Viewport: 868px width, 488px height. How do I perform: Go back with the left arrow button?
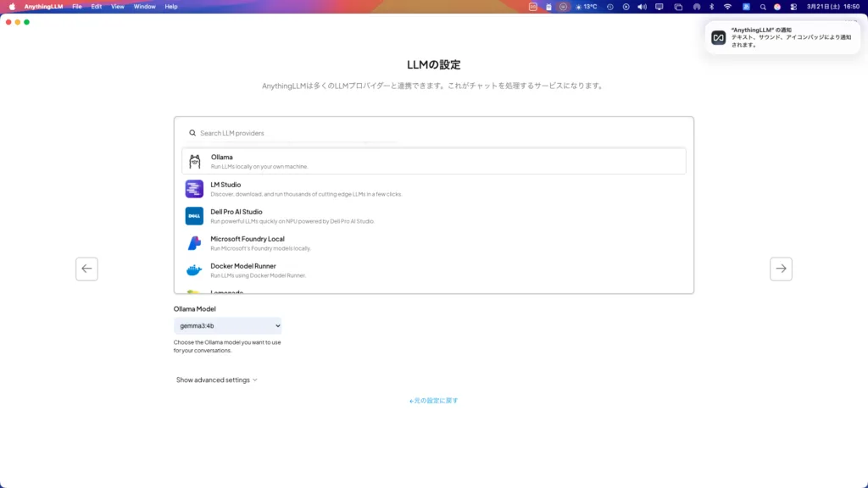click(86, 269)
